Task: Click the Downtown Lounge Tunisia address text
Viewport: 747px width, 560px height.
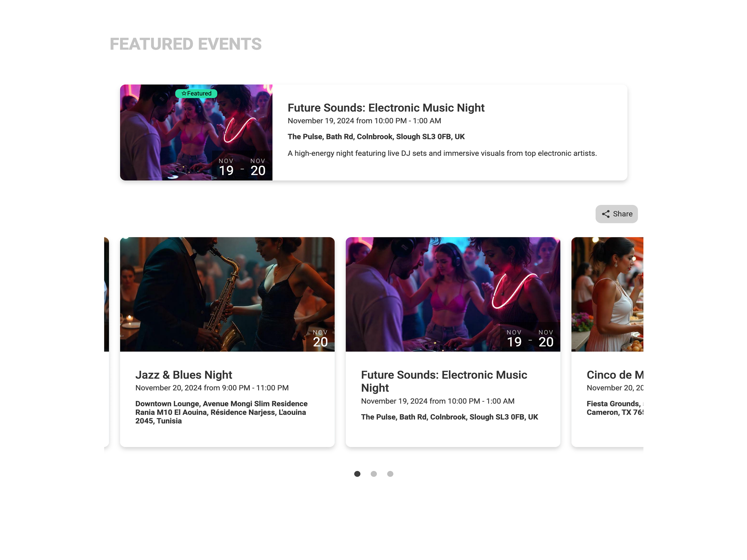Action: 222,412
